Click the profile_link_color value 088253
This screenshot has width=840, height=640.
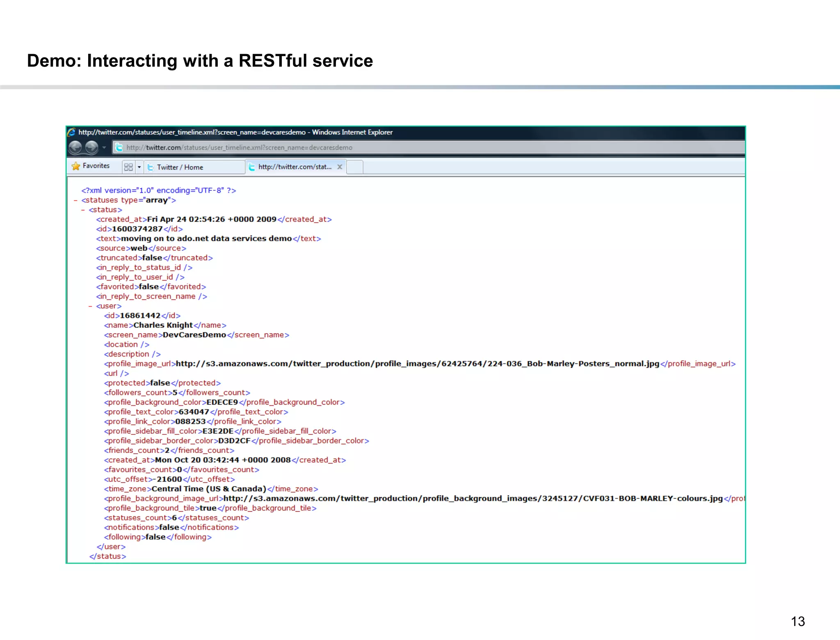point(190,422)
